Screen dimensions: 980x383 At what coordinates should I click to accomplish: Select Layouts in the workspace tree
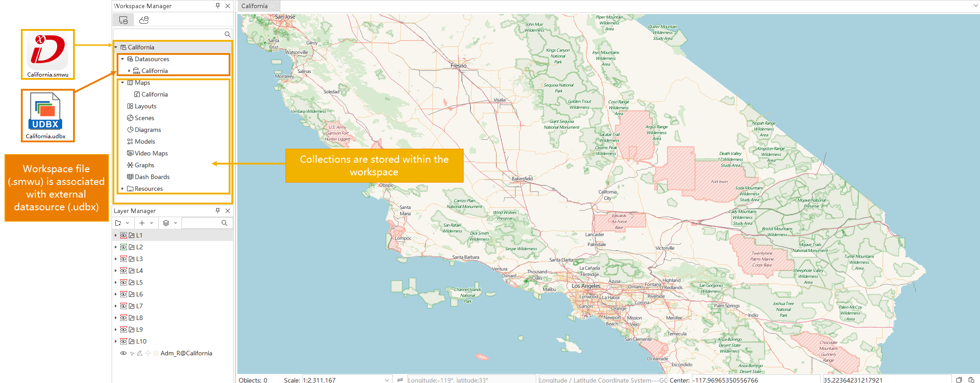point(145,106)
